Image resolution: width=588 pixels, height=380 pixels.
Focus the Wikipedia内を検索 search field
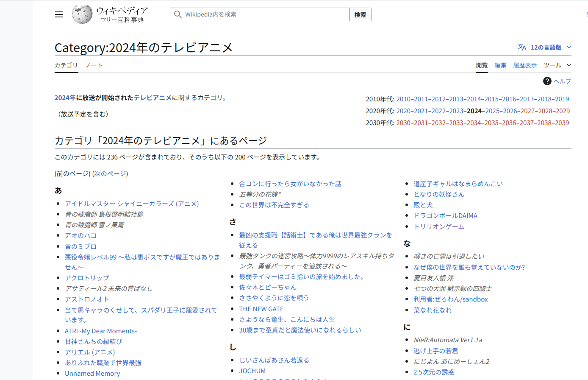260,14
